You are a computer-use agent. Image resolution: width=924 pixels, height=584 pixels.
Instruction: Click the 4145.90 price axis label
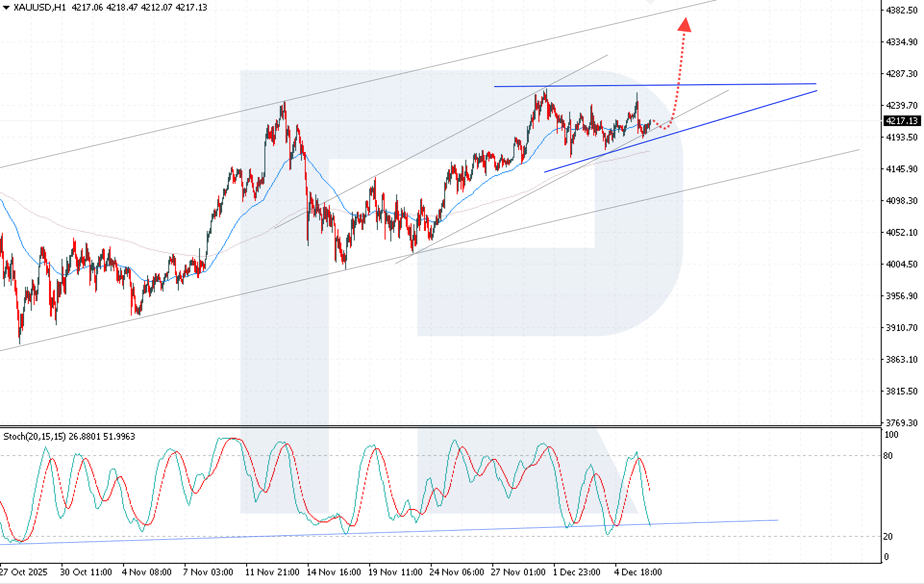pos(901,169)
